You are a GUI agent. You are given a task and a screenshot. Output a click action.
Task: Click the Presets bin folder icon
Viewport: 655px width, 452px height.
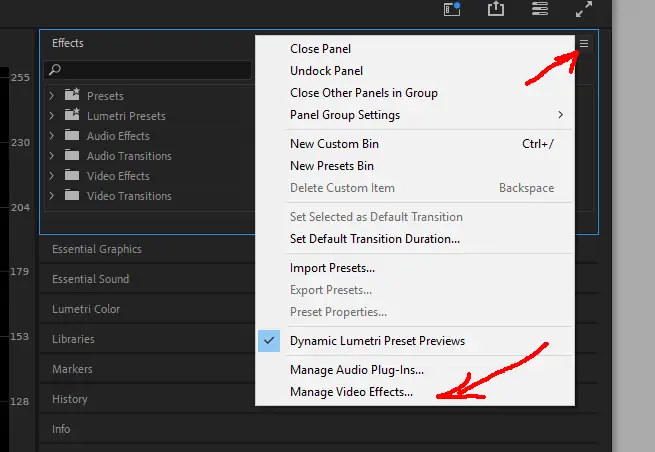(72, 95)
